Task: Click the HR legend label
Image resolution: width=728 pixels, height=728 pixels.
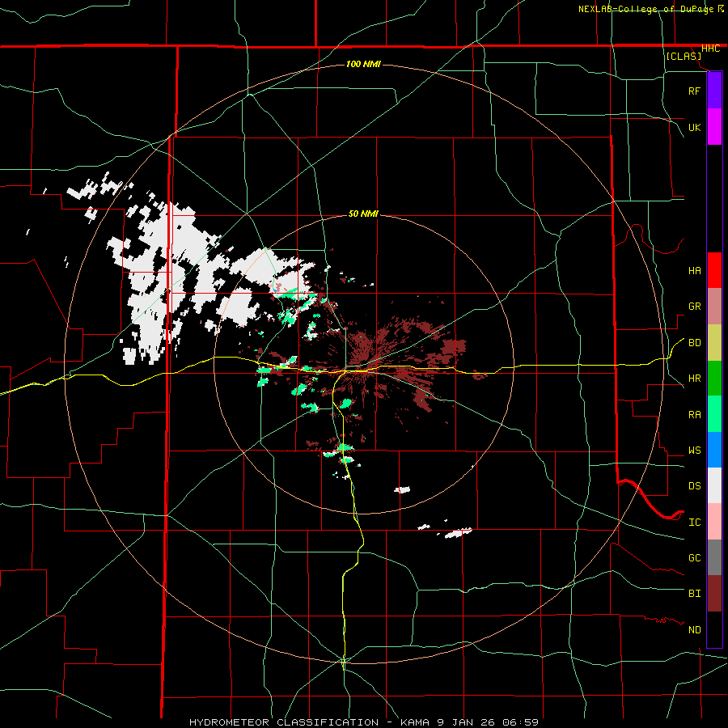Action: tap(694, 379)
